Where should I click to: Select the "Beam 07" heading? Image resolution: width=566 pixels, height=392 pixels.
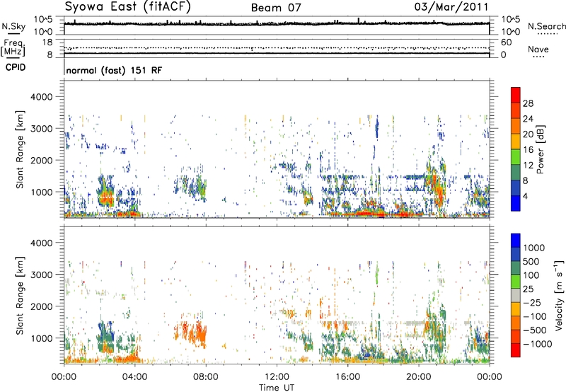tap(276, 8)
